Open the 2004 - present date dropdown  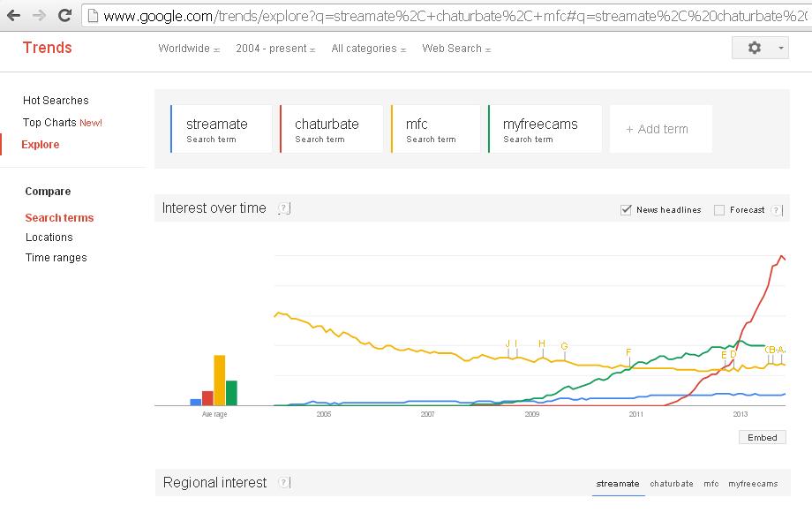[x=275, y=49]
